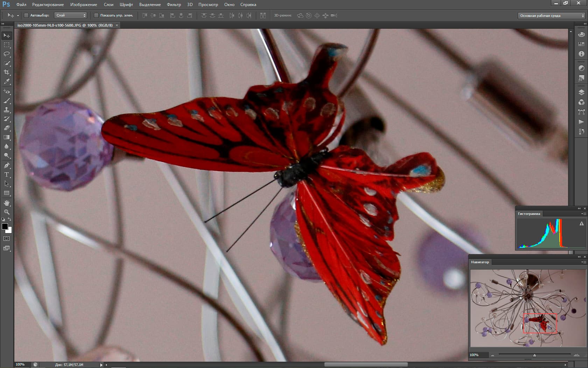This screenshot has width=588, height=368.
Task: Open the Слой auto-select dropdown
Action: click(71, 15)
